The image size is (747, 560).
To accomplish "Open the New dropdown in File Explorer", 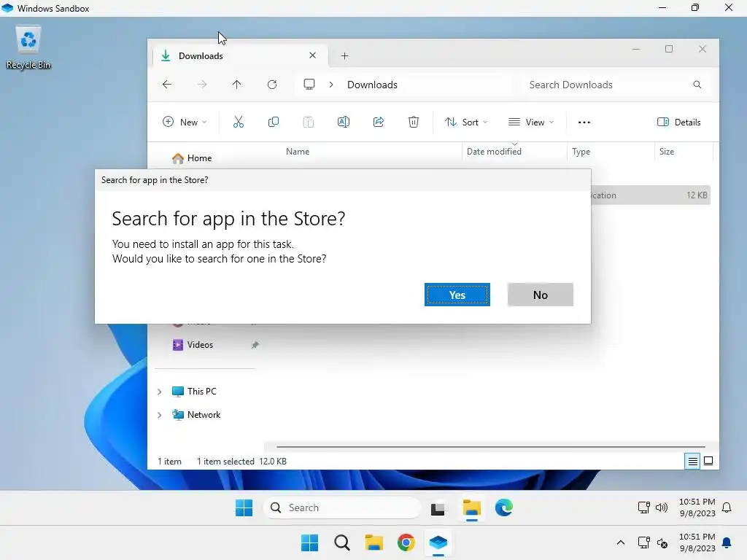I will tap(185, 122).
